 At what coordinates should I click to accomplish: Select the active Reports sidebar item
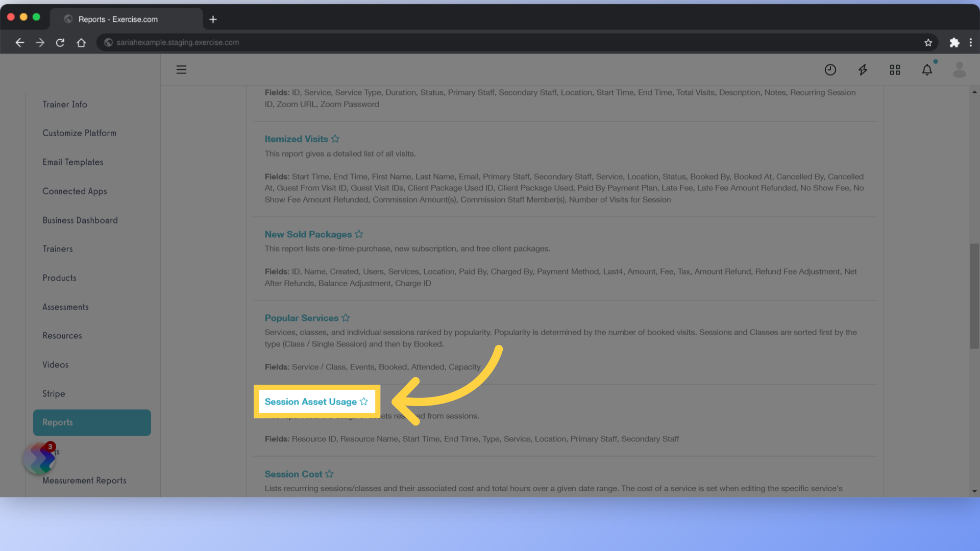(92, 422)
